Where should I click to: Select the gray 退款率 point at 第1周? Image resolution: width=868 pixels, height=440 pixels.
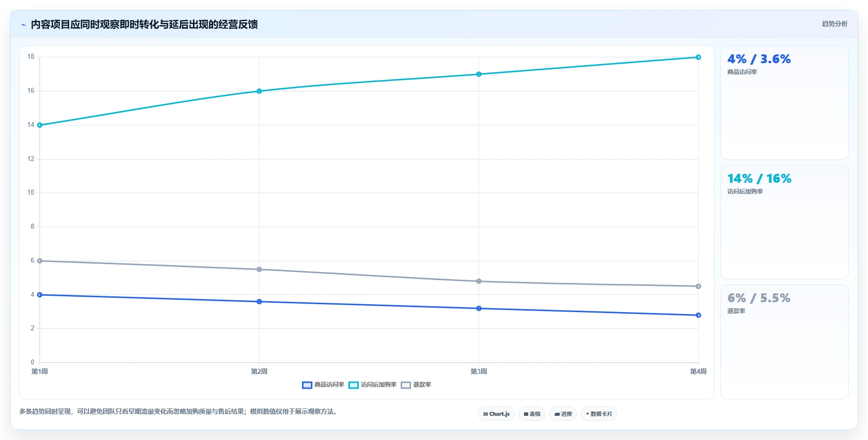pos(40,261)
